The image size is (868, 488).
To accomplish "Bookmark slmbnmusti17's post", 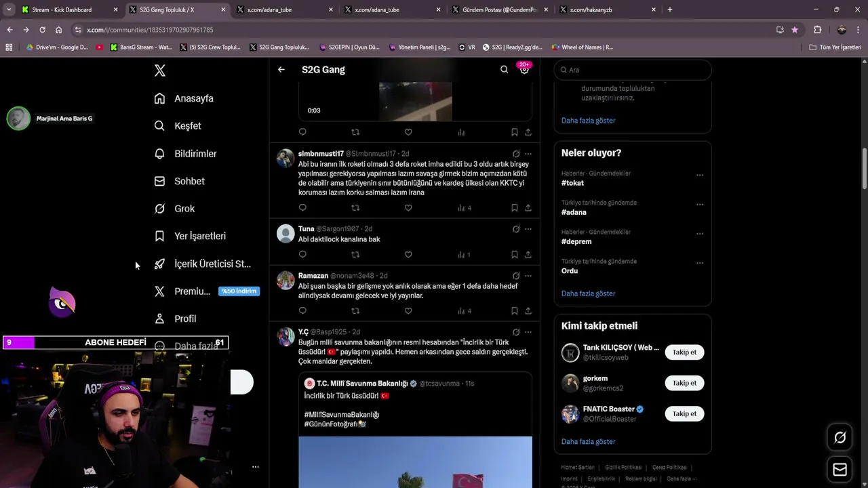I will [514, 208].
